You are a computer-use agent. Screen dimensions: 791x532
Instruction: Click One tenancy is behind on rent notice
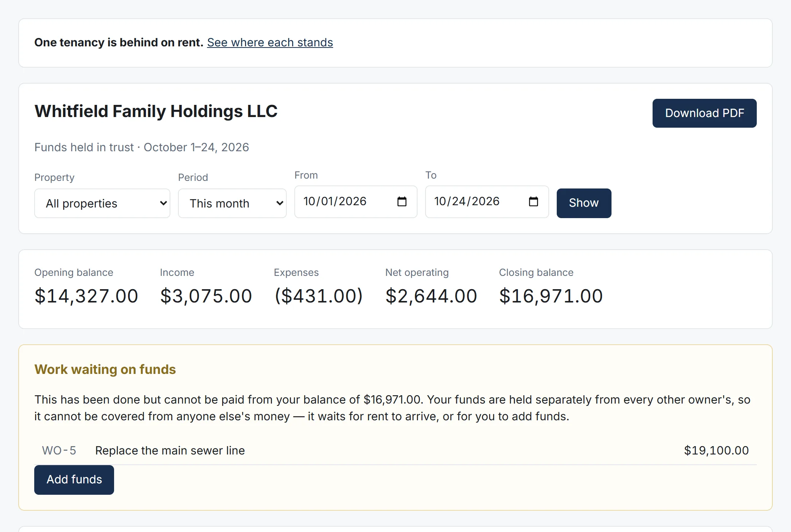click(119, 43)
